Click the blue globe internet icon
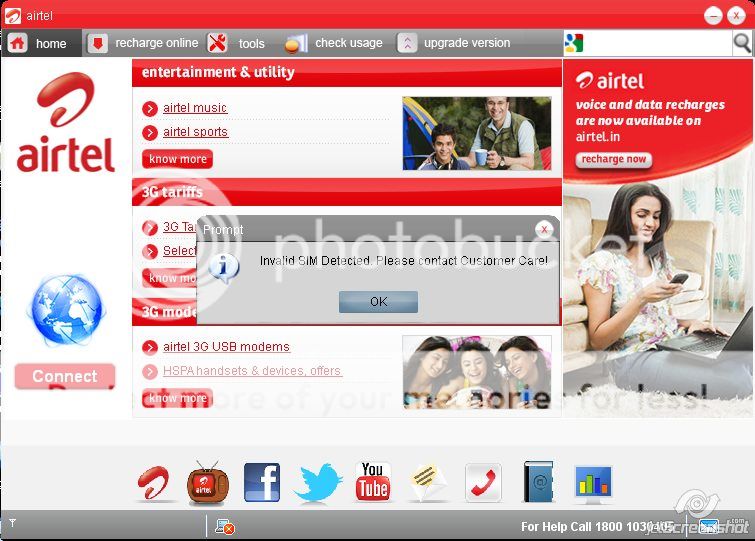Screen dimensions: 755x541 tap(66, 310)
